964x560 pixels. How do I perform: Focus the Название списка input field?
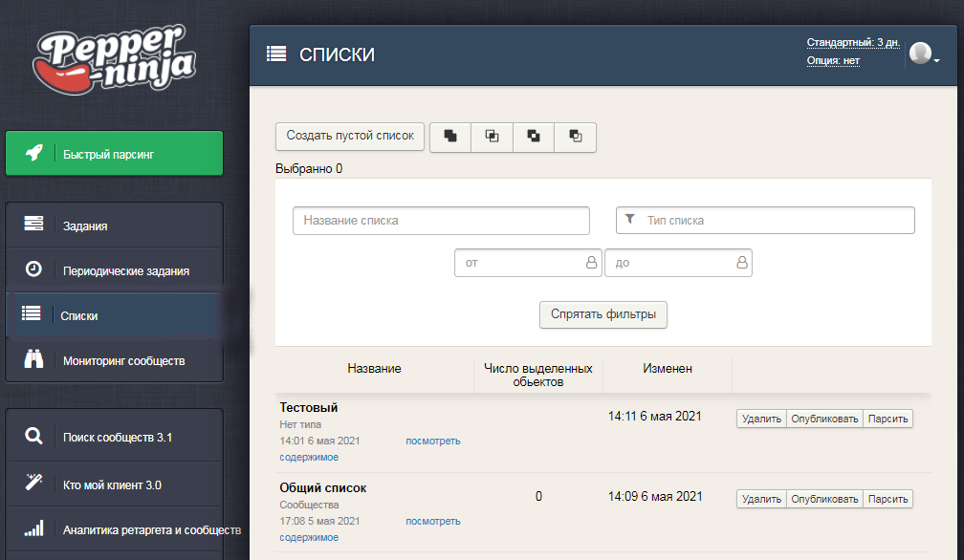(x=442, y=221)
